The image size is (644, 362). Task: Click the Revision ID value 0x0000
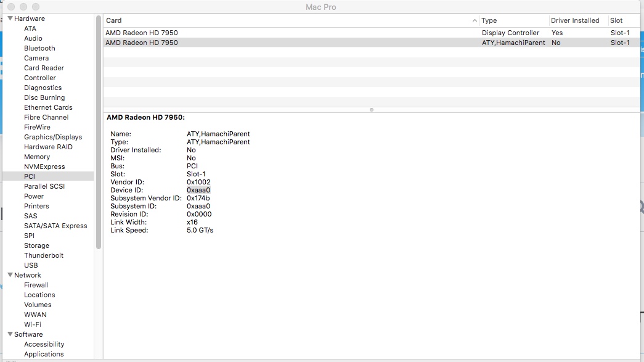pyautogui.click(x=199, y=214)
